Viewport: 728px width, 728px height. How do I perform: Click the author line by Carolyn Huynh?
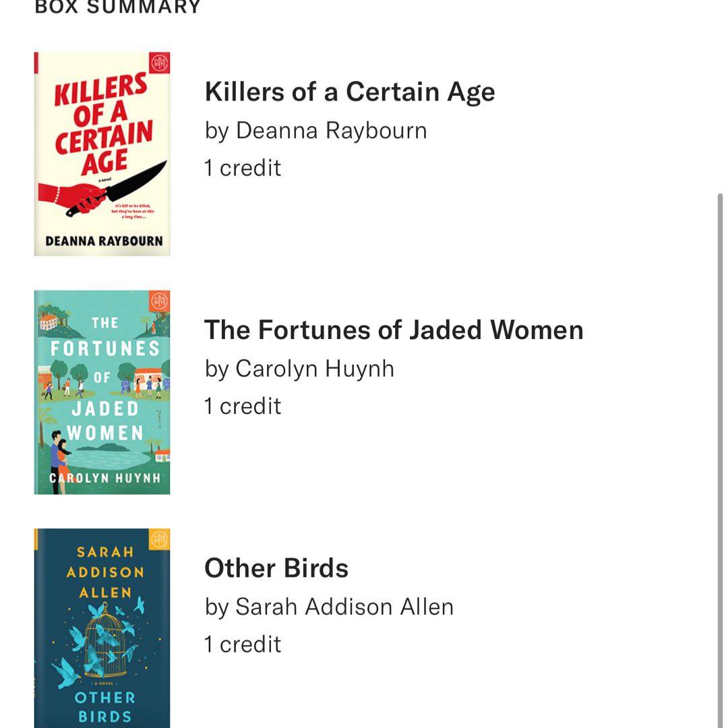pos(299,369)
